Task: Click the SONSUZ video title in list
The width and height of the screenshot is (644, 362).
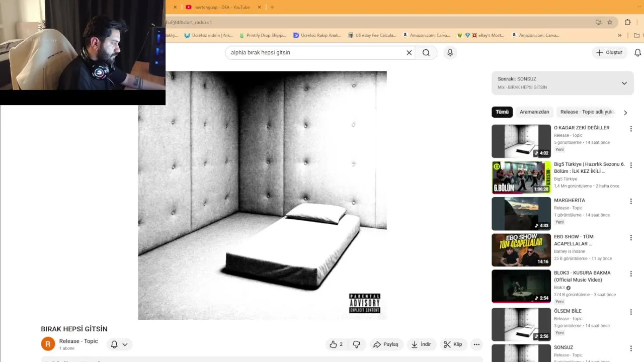Action: (563, 347)
